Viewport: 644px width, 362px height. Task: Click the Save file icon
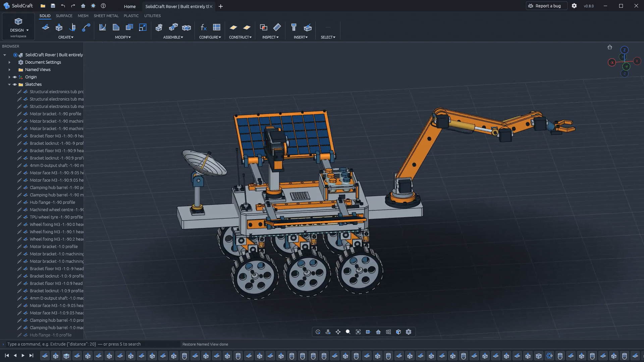point(53,6)
